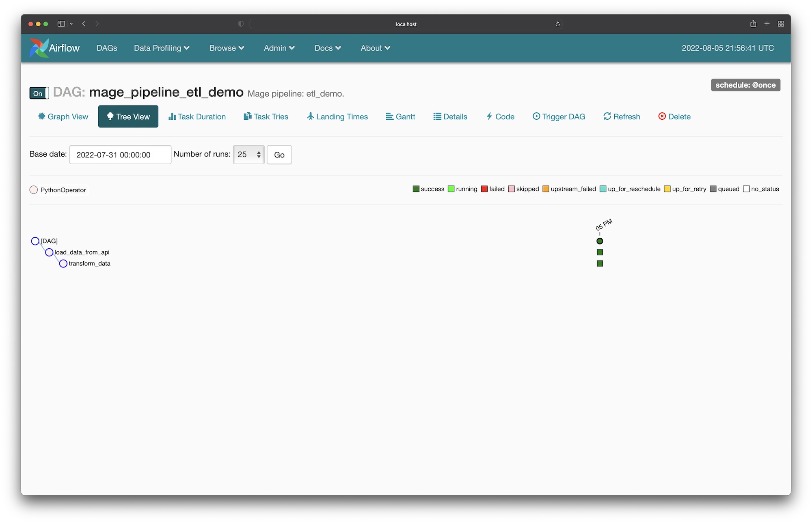
Task: Click the skipped legend swatch
Action: click(x=512, y=189)
